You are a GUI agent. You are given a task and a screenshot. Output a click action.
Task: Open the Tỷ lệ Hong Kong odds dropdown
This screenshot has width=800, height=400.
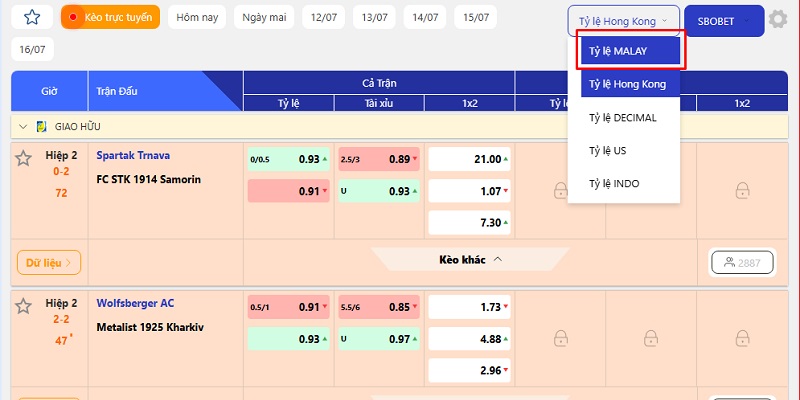pos(623,21)
